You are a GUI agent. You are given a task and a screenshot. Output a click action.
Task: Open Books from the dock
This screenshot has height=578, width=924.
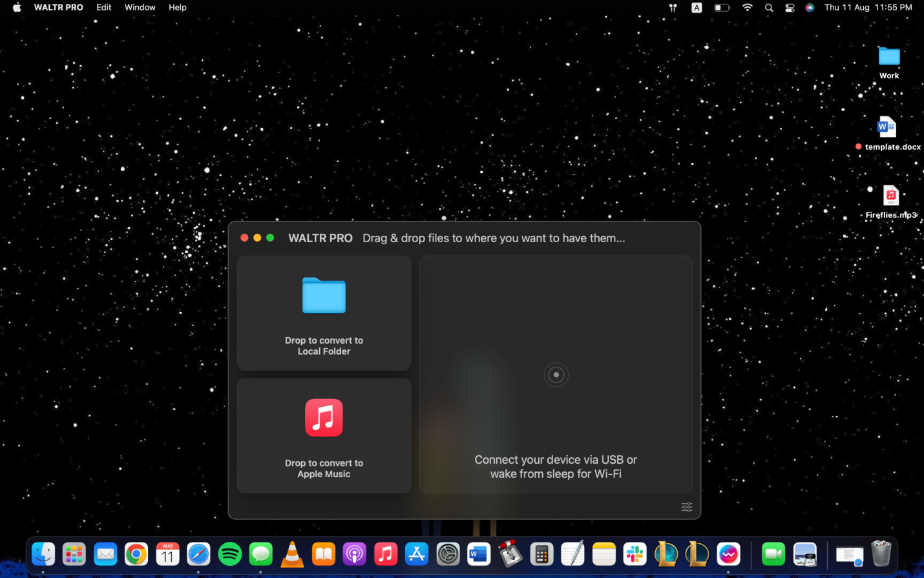323,554
